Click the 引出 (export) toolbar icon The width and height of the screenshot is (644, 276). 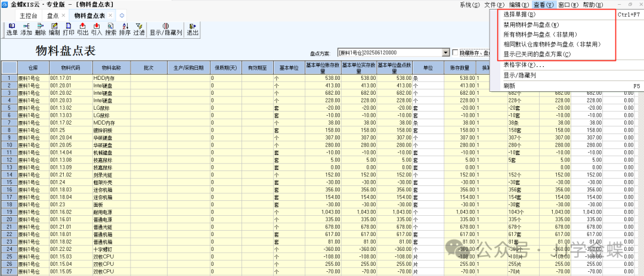(83, 29)
